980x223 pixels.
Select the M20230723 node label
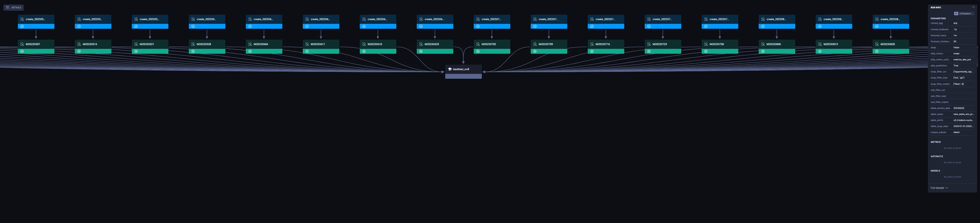pyautogui.click(x=660, y=44)
